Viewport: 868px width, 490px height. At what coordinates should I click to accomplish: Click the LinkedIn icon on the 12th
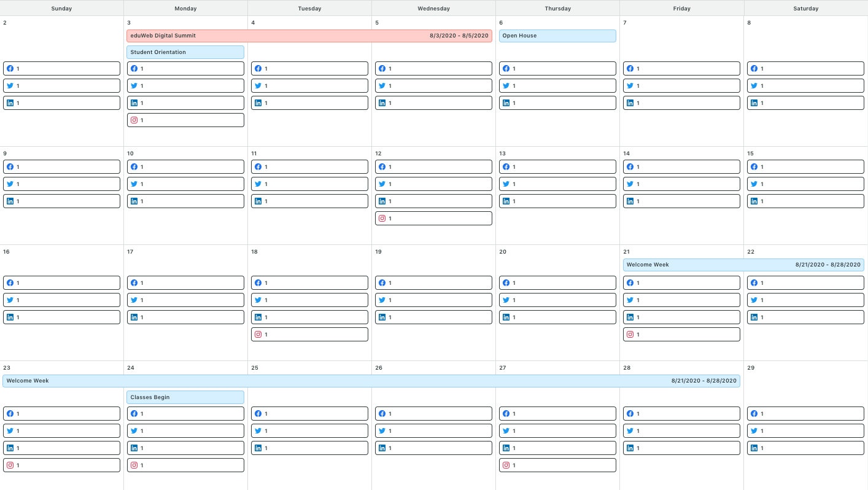click(x=382, y=201)
